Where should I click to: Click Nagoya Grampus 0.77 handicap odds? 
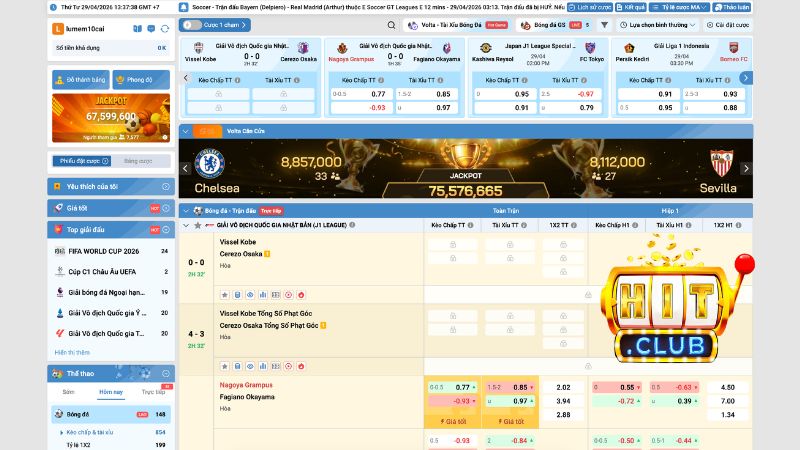(x=452, y=387)
